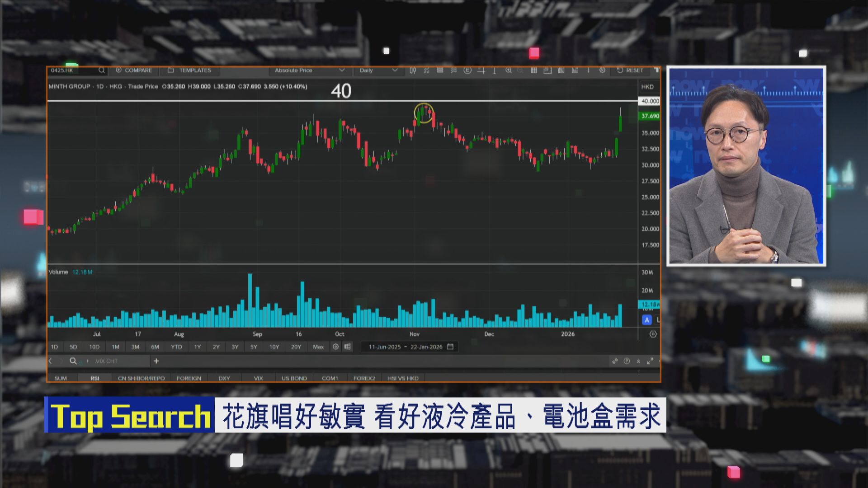Click the search magnifier beside 0425.HK

(101, 70)
